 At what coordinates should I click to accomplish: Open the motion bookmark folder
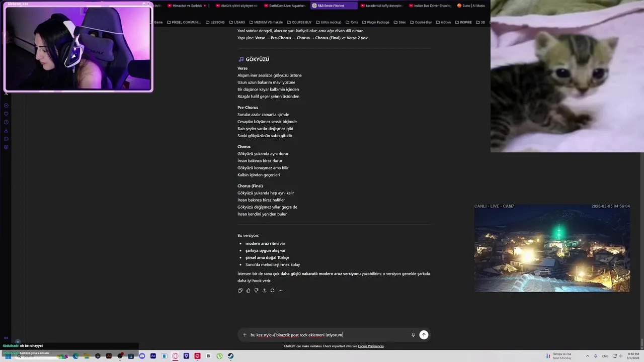tap(443, 22)
